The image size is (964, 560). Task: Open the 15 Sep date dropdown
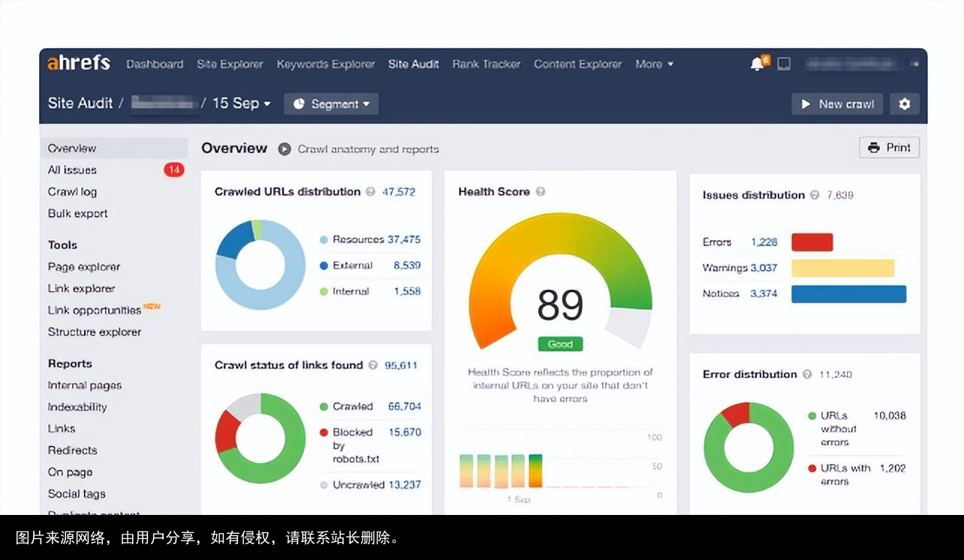[x=242, y=104]
